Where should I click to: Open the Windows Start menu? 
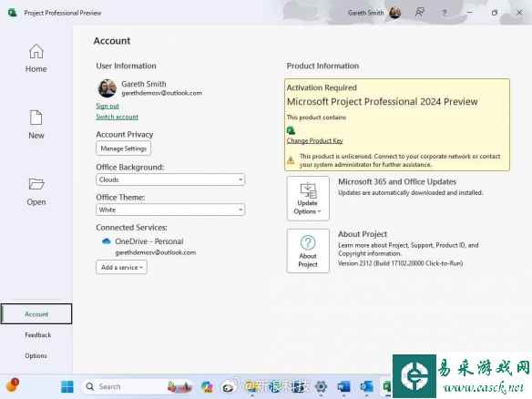(66, 386)
